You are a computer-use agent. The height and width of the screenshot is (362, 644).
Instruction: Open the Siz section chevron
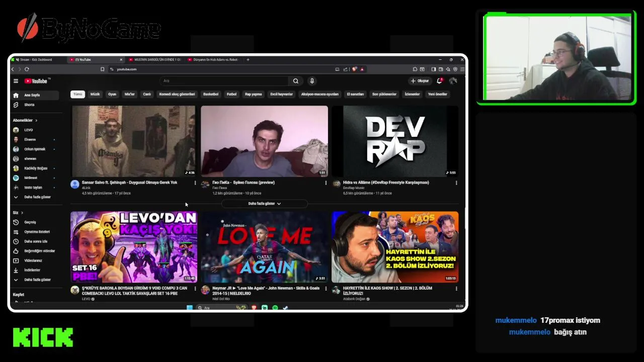point(22,213)
